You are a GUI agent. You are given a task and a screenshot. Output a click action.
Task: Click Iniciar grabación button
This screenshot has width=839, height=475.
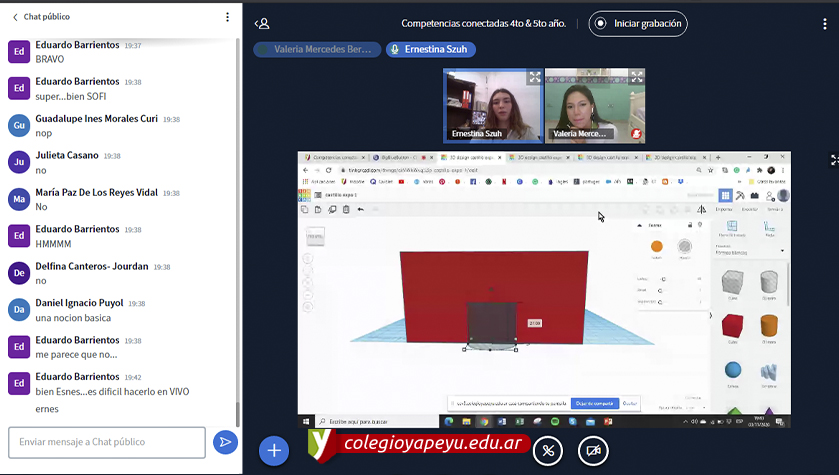[x=637, y=23]
